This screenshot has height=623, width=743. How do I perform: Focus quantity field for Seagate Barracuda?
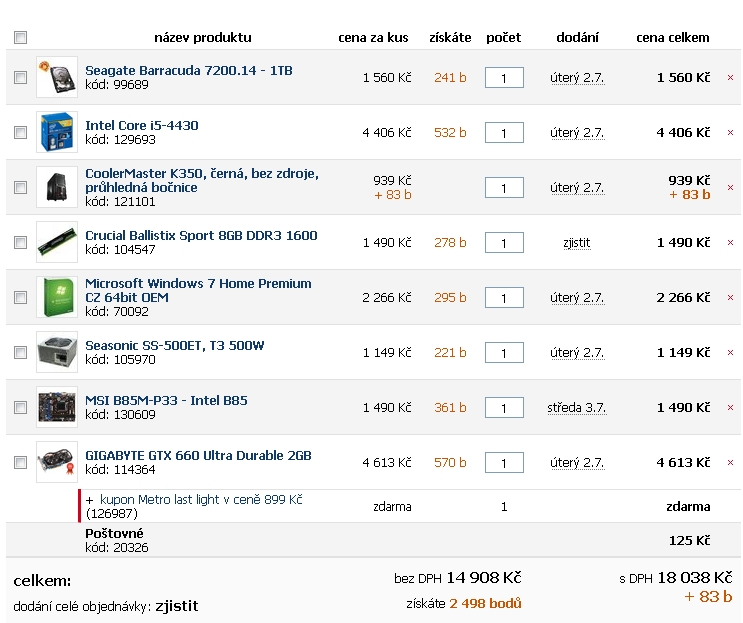pos(504,78)
